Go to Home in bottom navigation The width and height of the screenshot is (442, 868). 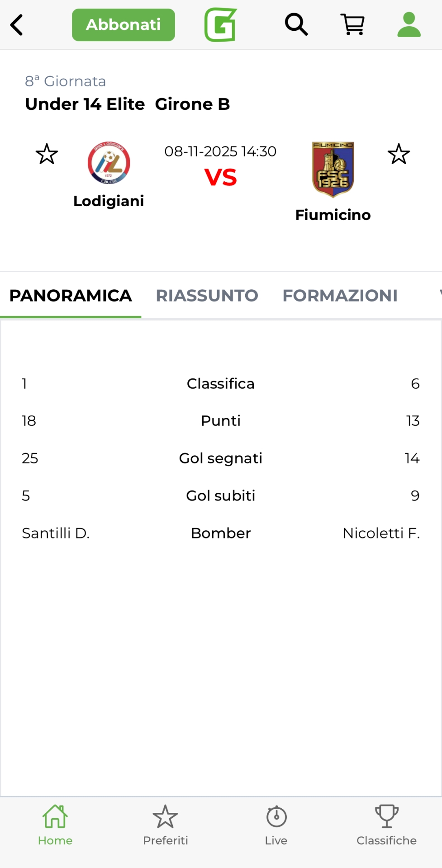(55, 825)
